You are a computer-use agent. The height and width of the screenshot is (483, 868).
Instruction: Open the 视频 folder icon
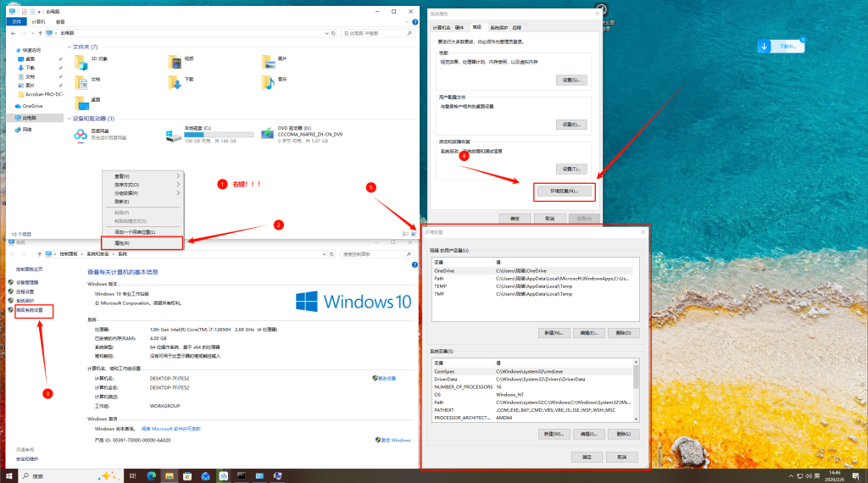175,62
